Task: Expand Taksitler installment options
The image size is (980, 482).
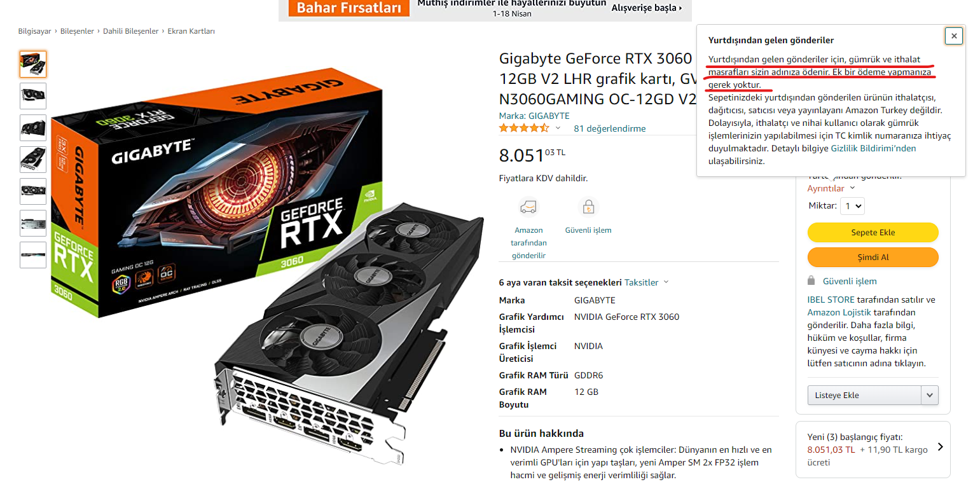Action: click(647, 282)
